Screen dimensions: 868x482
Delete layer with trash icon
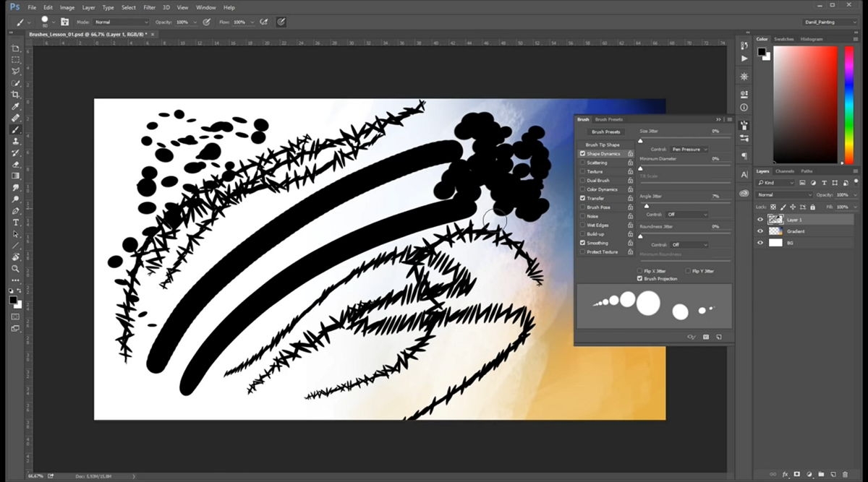(846, 473)
